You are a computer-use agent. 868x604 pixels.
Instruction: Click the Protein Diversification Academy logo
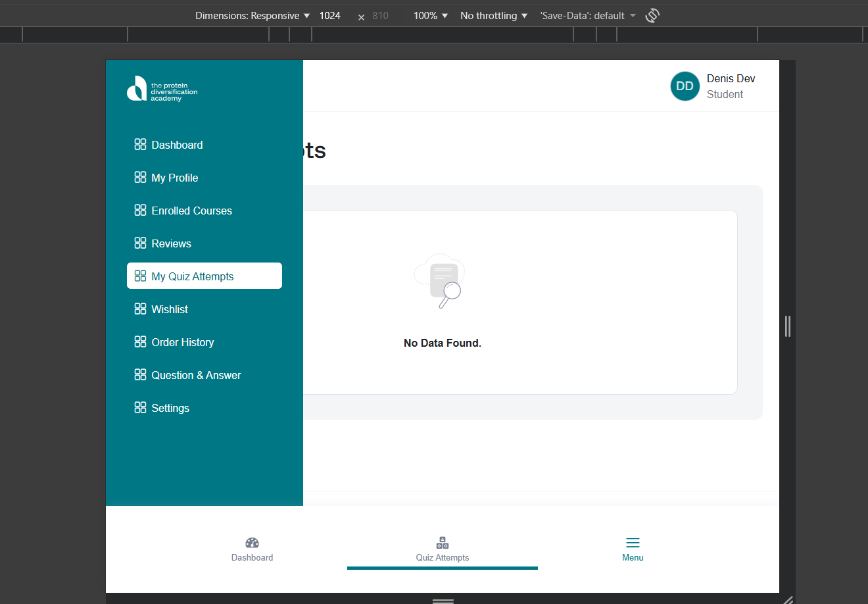tap(162, 89)
